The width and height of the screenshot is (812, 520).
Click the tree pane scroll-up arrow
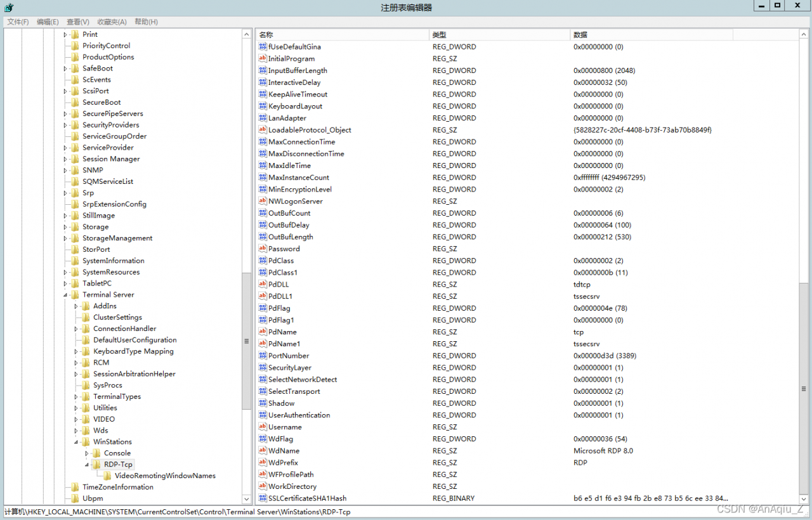[247, 34]
